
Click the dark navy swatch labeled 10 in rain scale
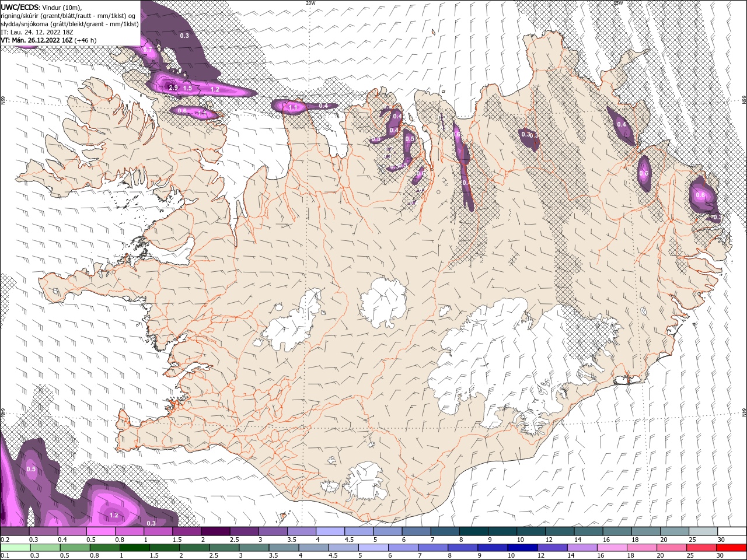[x=521, y=548]
